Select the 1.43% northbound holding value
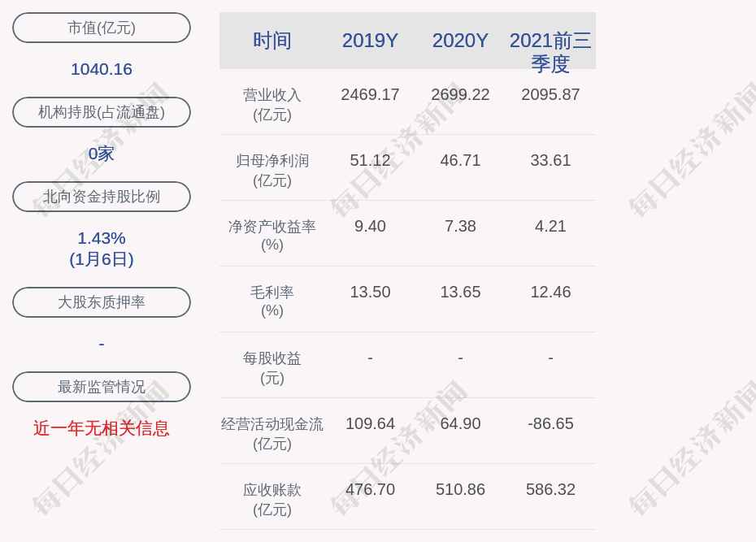Image resolution: width=756 pixels, height=542 pixels. [x=102, y=238]
